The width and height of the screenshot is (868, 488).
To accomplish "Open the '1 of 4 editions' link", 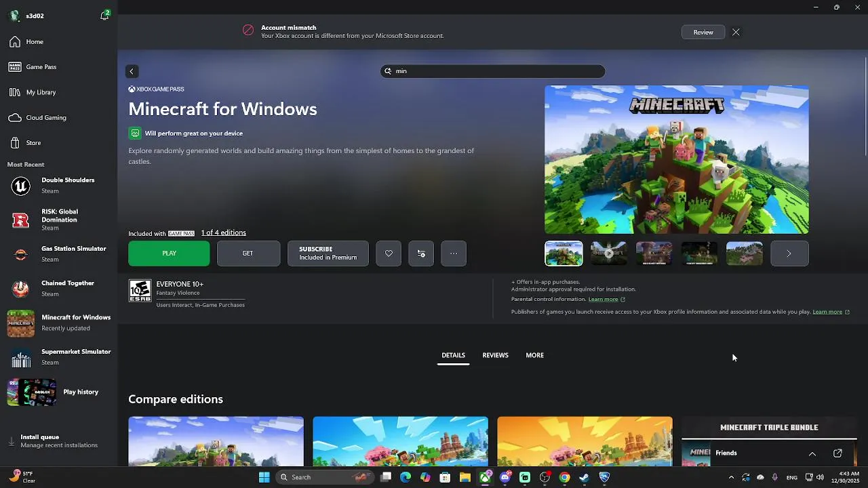I will click(223, 232).
